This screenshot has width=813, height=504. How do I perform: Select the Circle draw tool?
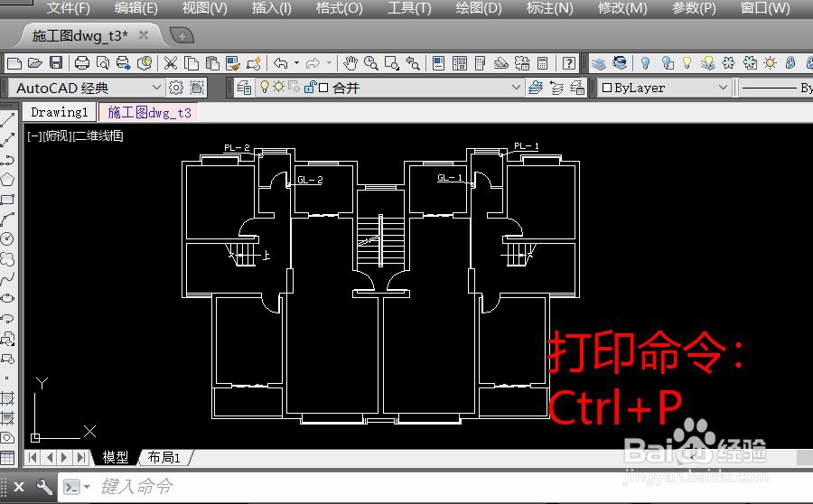pos(7,239)
